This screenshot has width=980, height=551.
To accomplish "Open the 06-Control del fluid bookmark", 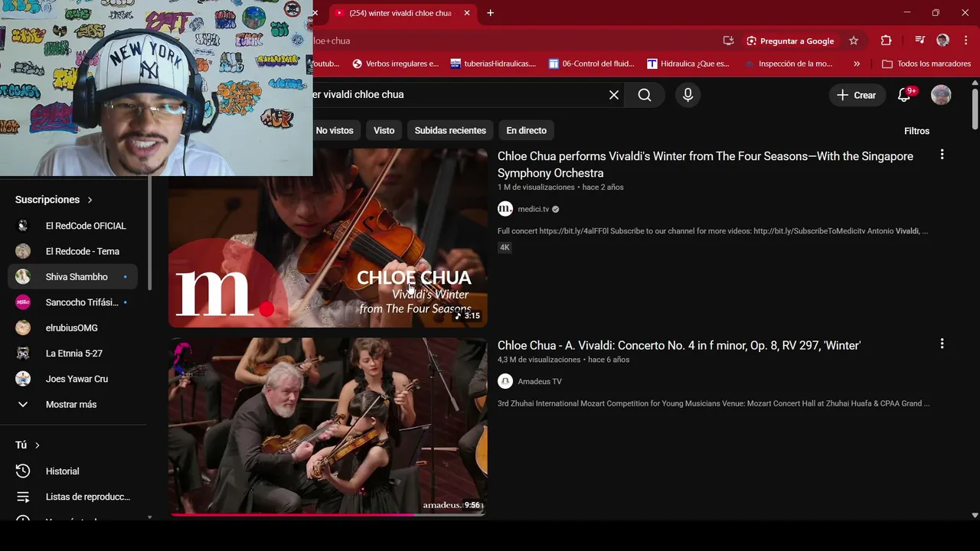I will click(x=592, y=64).
